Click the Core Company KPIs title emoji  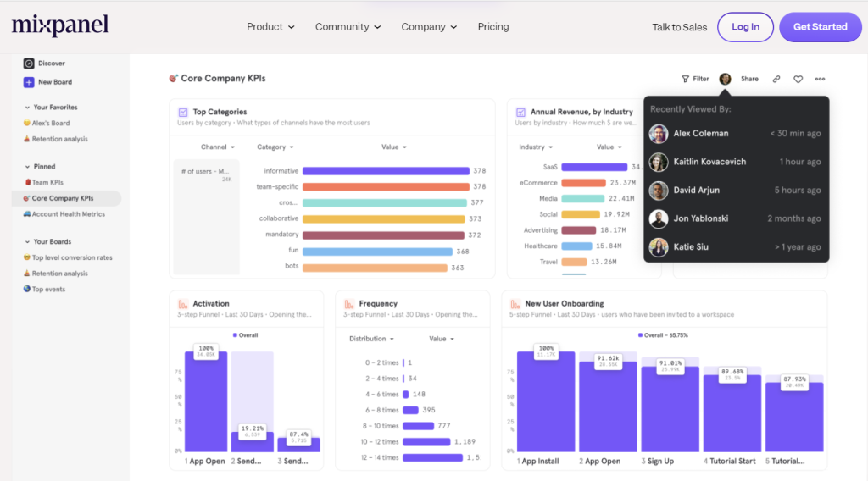pos(173,79)
